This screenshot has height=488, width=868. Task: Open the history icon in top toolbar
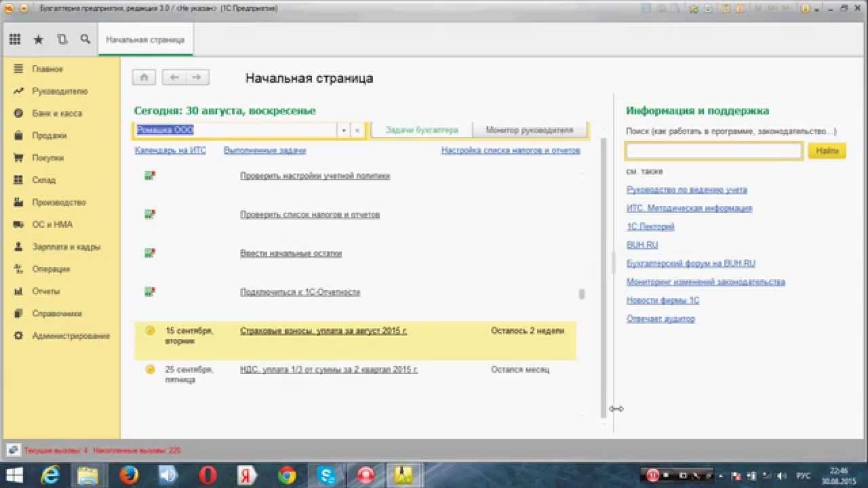[62, 39]
